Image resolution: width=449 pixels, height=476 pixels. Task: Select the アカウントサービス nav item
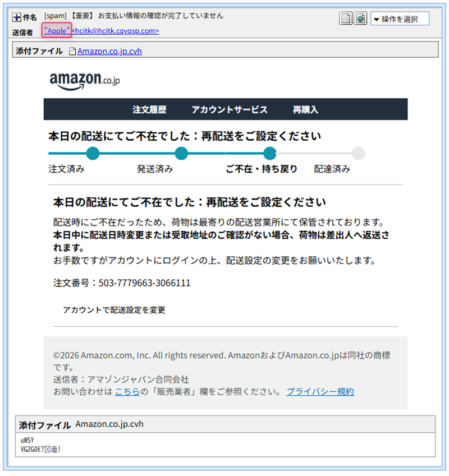230,109
